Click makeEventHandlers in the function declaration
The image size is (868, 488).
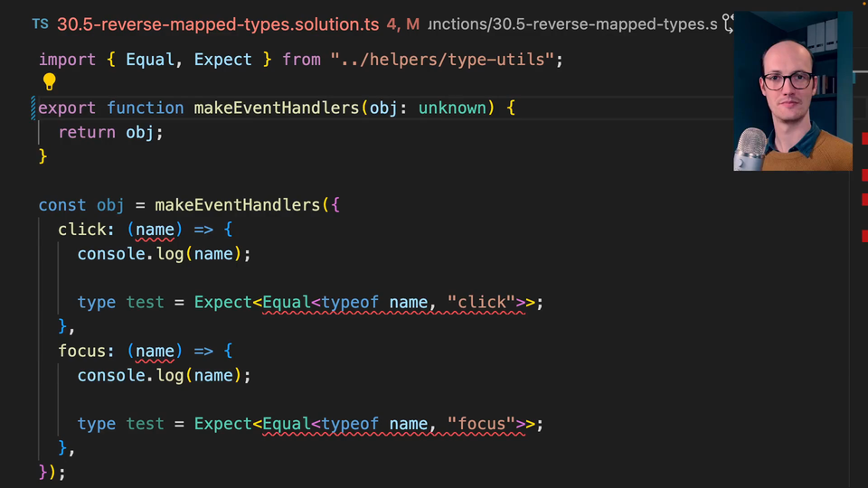coord(277,108)
